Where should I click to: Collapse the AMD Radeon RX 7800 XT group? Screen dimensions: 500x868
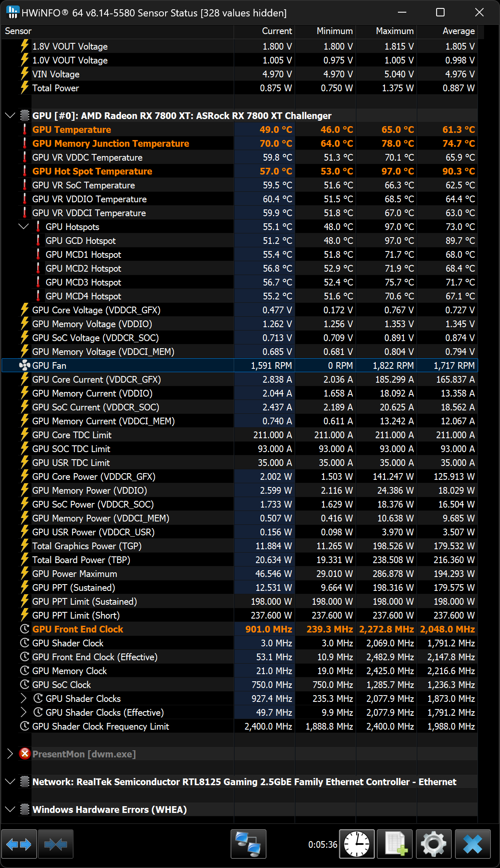pyautogui.click(x=10, y=115)
